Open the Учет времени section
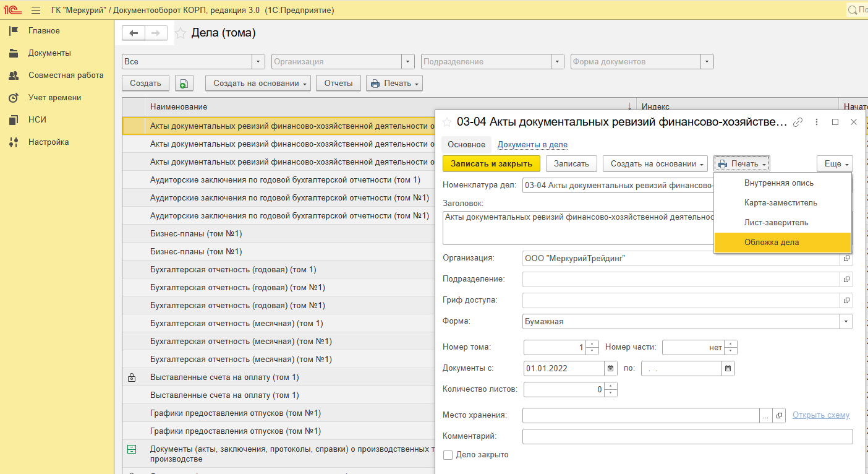Screen dimensions: 868x474 tap(54, 98)
